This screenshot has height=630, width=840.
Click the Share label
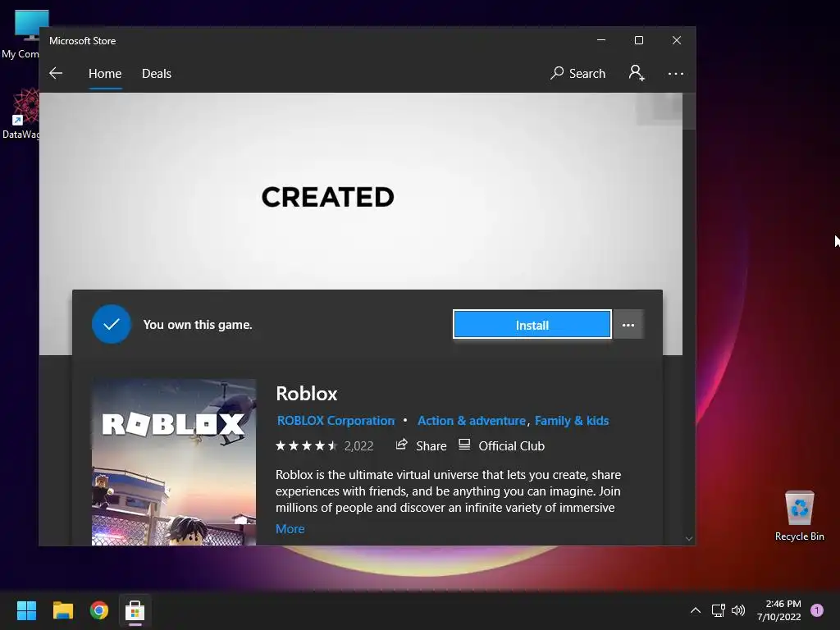click(x=431, y=445)
